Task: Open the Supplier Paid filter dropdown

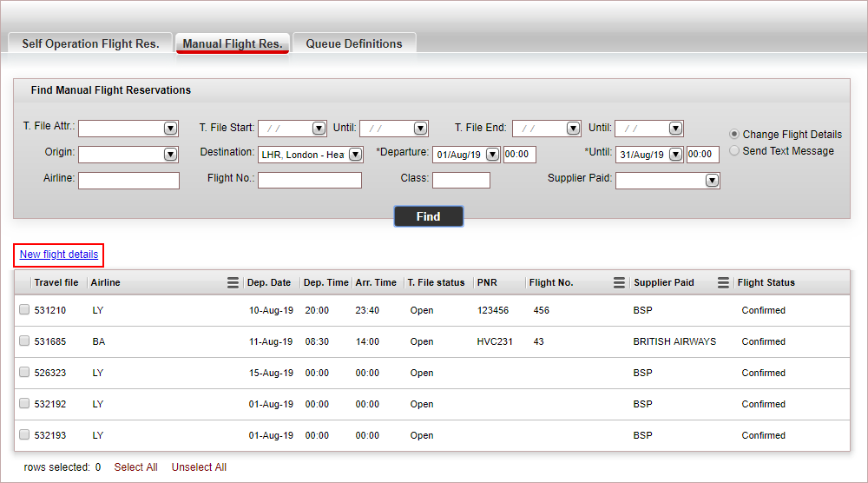Action: 712,181
